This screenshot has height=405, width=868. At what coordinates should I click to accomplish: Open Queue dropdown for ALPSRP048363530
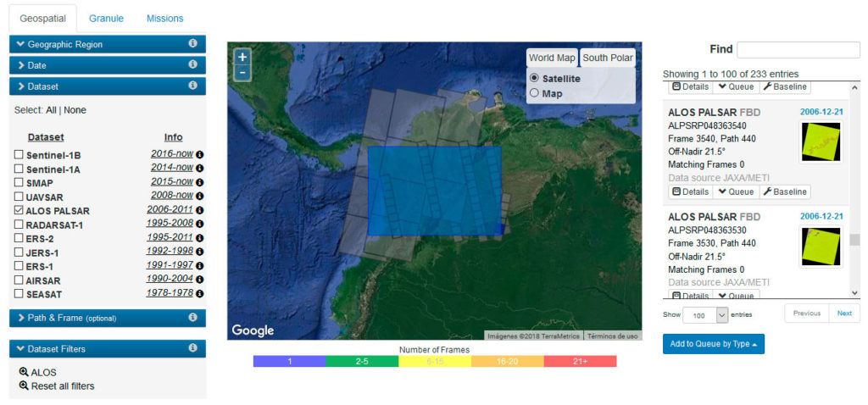(736, 296)
